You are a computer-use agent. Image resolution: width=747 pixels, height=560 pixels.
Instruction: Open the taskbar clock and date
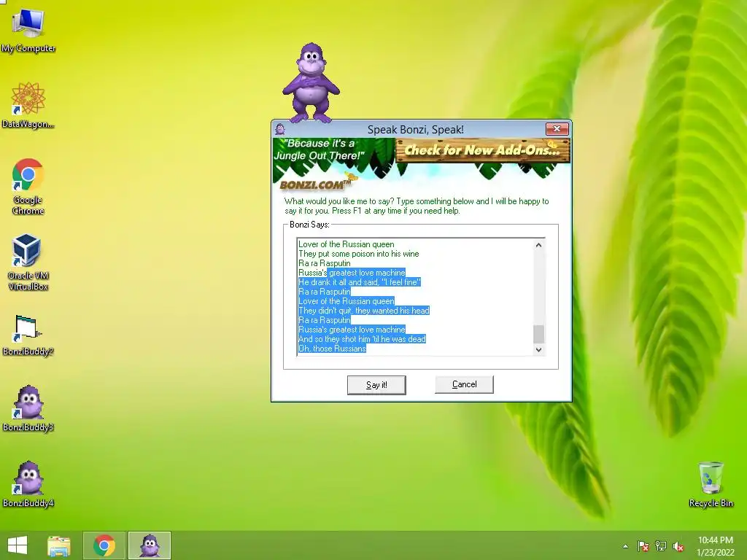coord(715,545)
